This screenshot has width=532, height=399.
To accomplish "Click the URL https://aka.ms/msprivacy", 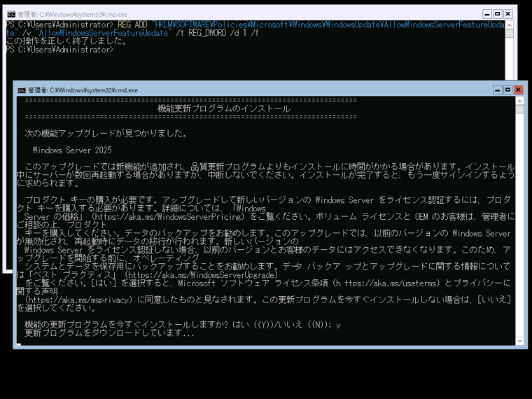I will coord(78,300).
